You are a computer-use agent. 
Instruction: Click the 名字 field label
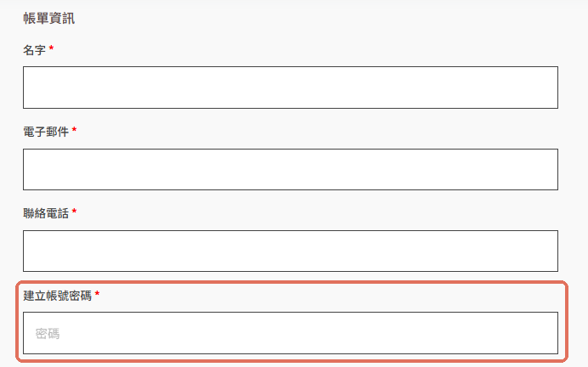(x=34, y=50)
